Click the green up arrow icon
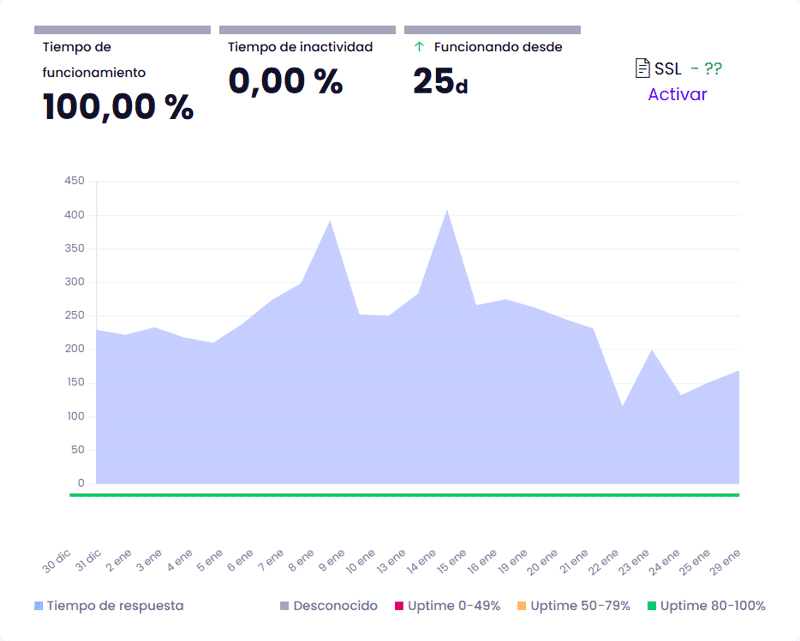Image resolution: width=800 pixels, height=641 pixels. (x=419, y=46)
